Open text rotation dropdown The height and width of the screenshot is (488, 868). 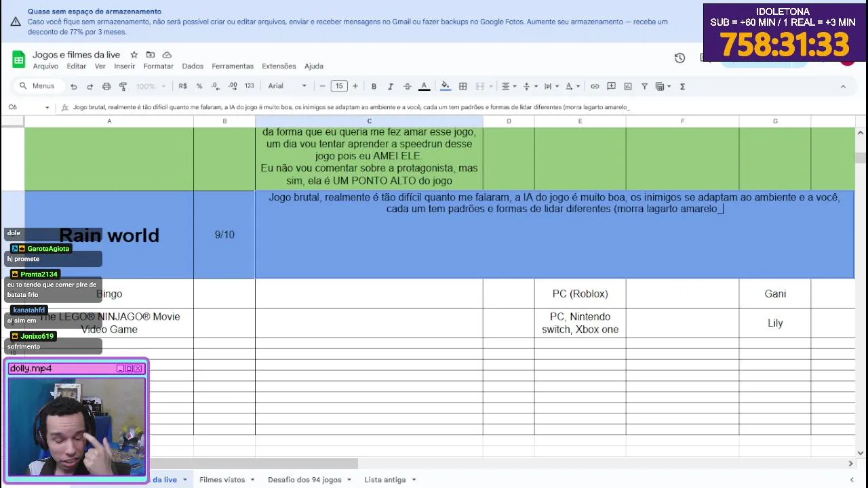572,86
